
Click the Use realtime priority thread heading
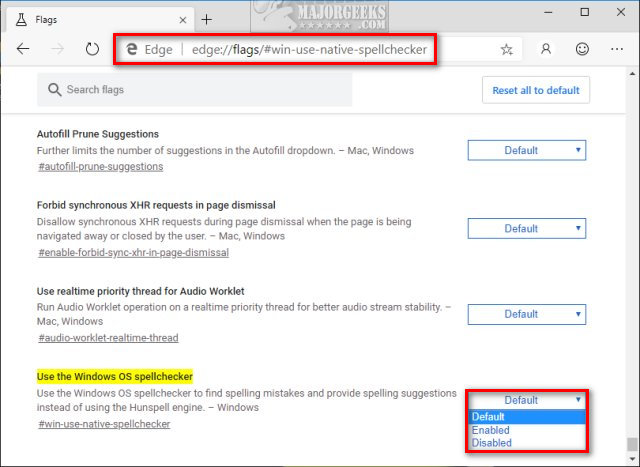(140, 291)
